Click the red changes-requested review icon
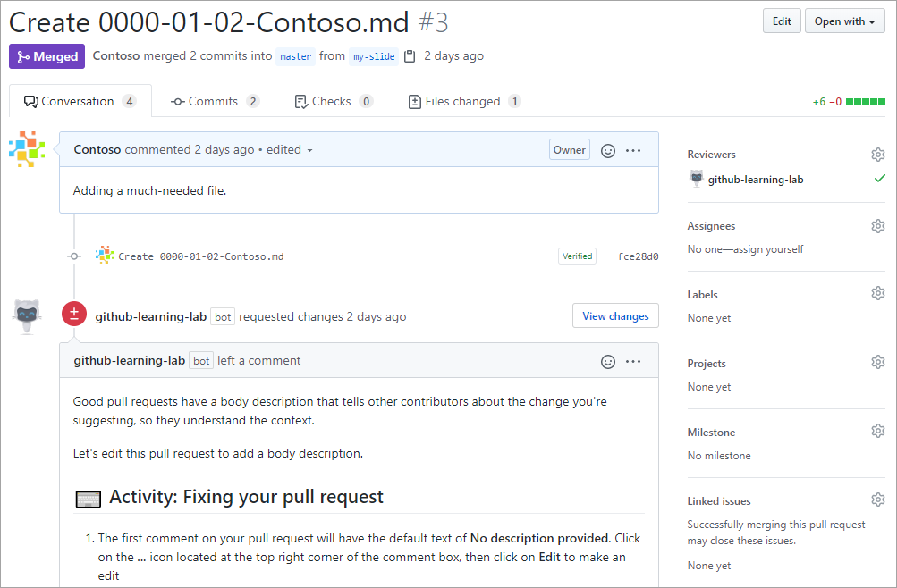This screenshot has width=897, height=588. pyautogui.click(x=73, y=314)
